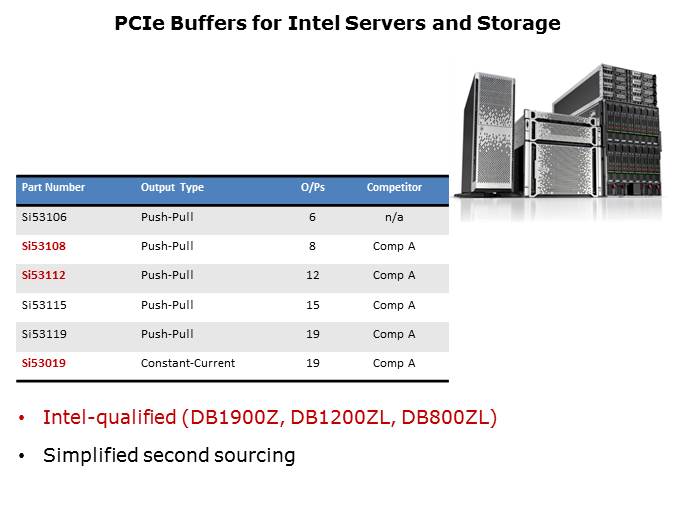Image resolution: width=674 pixels, height=506 pixels.
Task: Click the O/Ps value 12
Action: click(x=313, y=275)
